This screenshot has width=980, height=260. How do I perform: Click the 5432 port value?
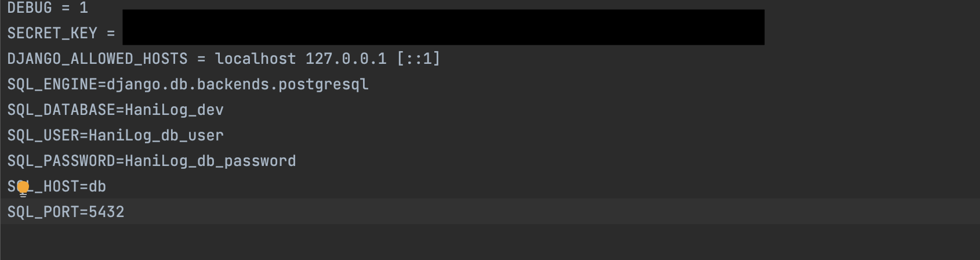click(x=107, y=212)
